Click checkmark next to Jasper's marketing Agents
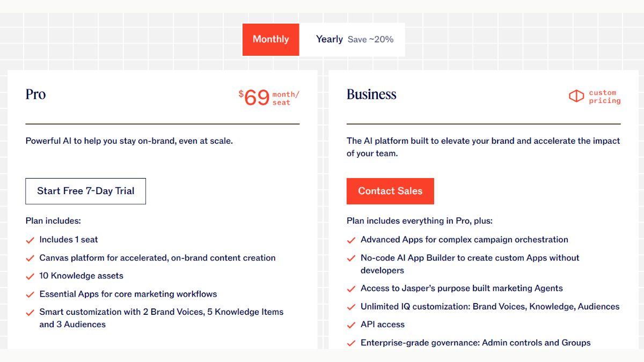The height and width of the screenshot is (362, 644). (352, 289)
